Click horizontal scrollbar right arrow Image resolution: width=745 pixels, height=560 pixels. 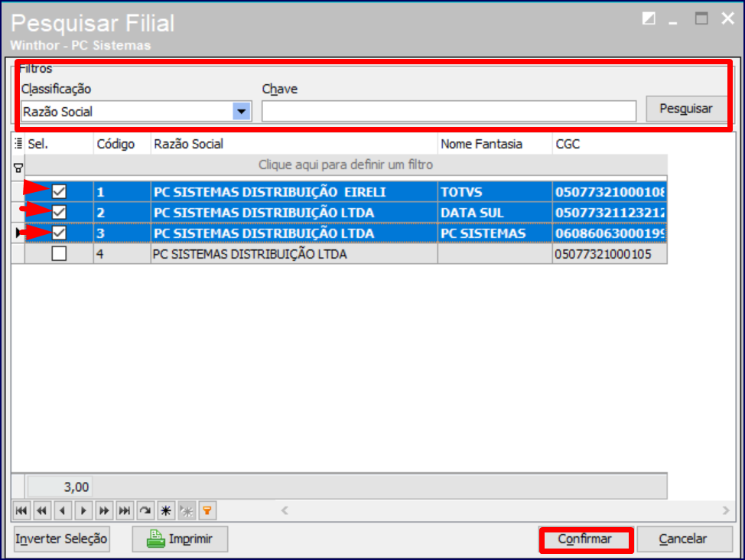pyautogui.click(x=726, y=510)
